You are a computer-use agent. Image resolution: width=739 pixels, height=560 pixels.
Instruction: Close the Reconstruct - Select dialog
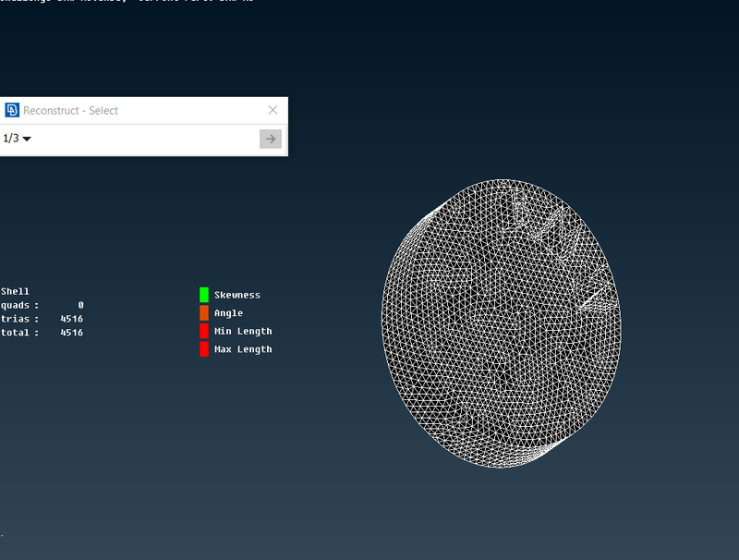coord(273,110)
